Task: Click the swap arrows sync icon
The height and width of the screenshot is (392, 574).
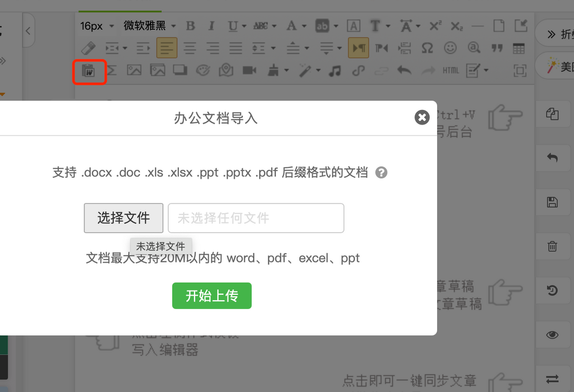Action: 552,379
